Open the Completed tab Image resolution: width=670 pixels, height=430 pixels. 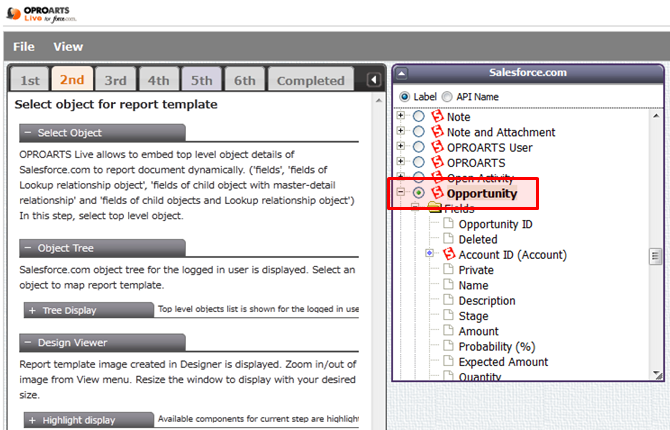pyautogui.click(x=311, y=80)
